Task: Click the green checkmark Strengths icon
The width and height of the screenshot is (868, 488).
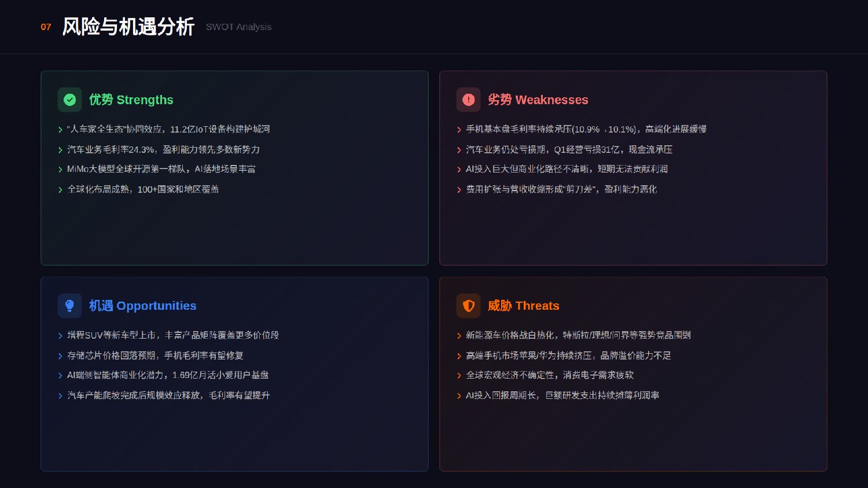Action: 69,100
